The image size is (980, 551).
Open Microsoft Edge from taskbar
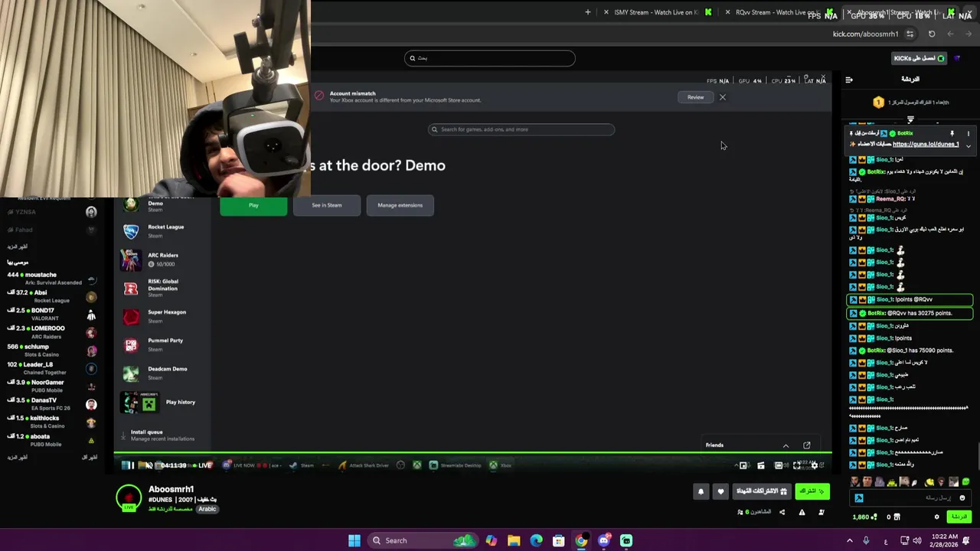tap(536, 540)
